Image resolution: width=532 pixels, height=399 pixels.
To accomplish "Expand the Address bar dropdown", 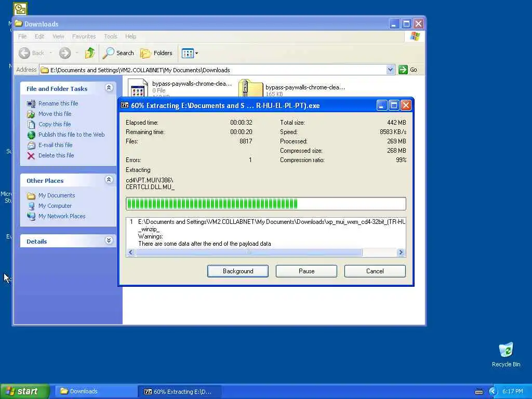I will [390, 70].
